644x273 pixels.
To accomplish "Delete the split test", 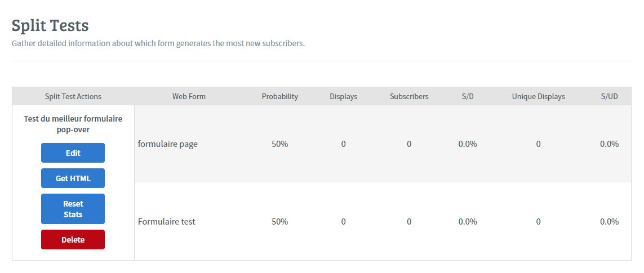I will (x=73, y=239).
